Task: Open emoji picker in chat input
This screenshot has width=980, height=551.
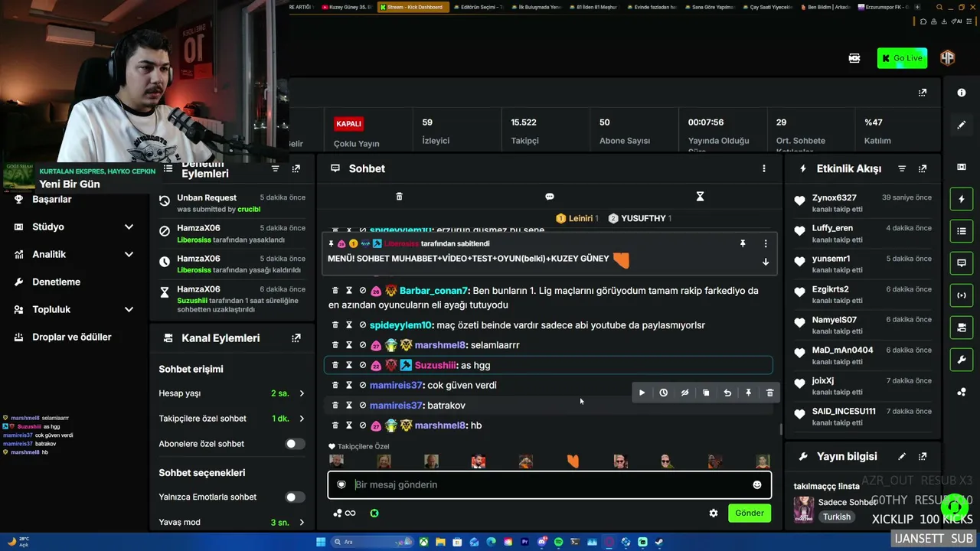Action: (757, 484)
